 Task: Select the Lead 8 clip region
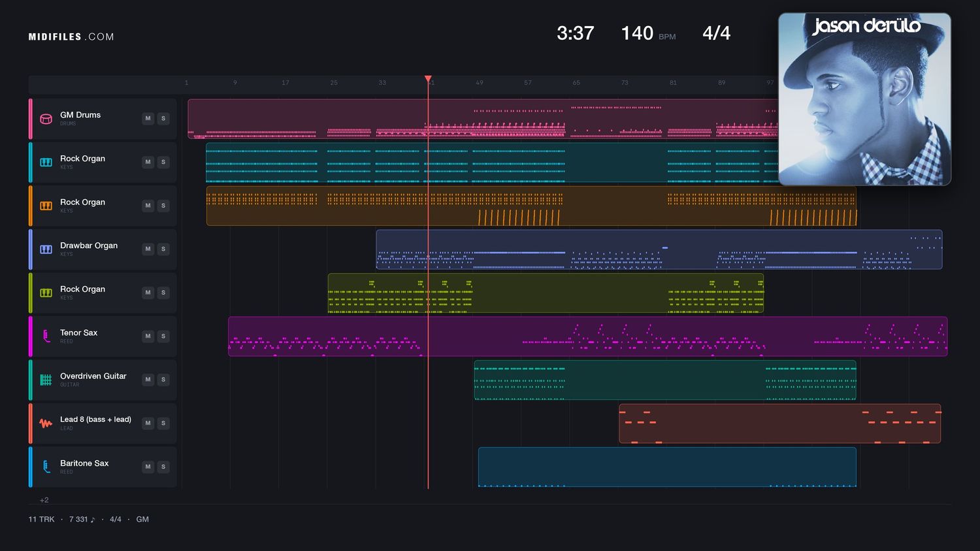(780, 423)
